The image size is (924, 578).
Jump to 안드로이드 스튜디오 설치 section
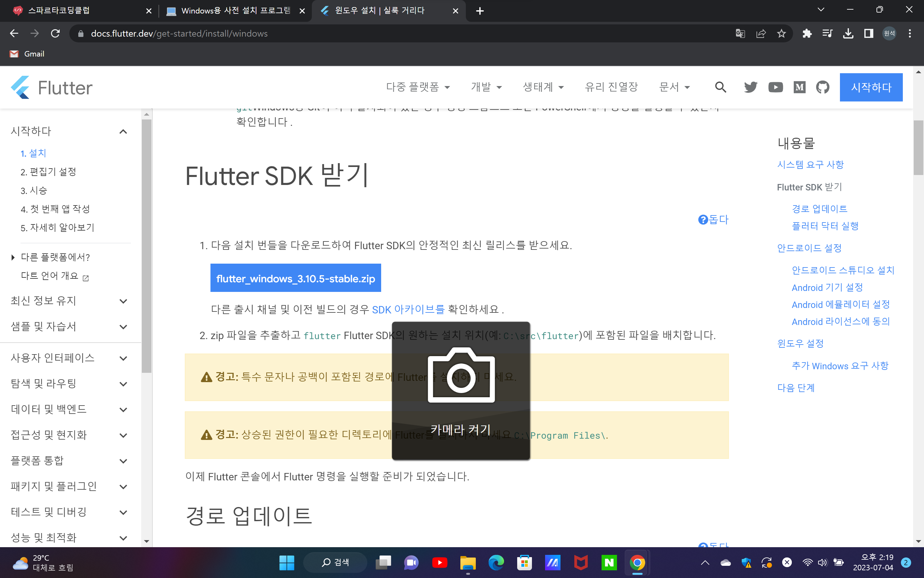point(843,270)
